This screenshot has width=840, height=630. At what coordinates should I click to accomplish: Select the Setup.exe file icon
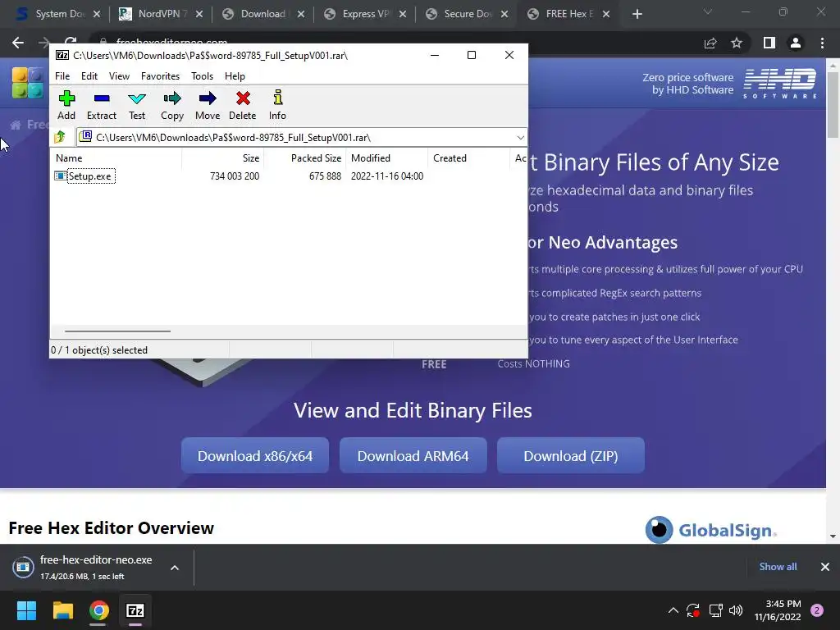(x=61, y=176)
